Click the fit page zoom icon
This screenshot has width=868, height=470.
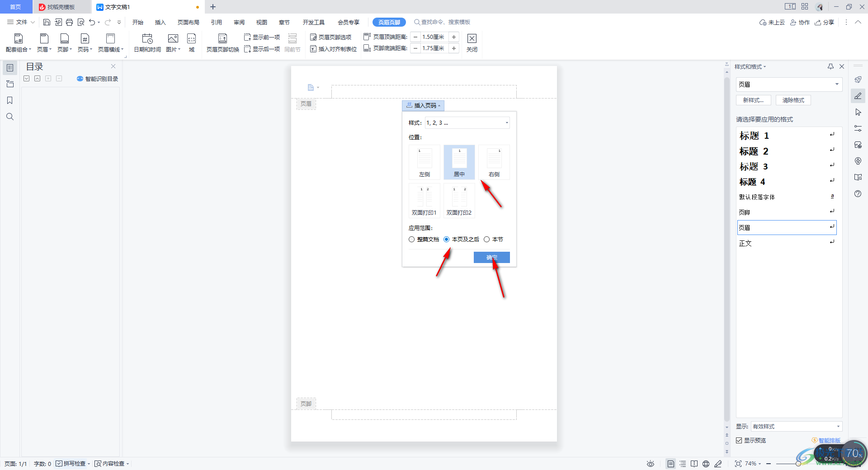click(738, 464)
